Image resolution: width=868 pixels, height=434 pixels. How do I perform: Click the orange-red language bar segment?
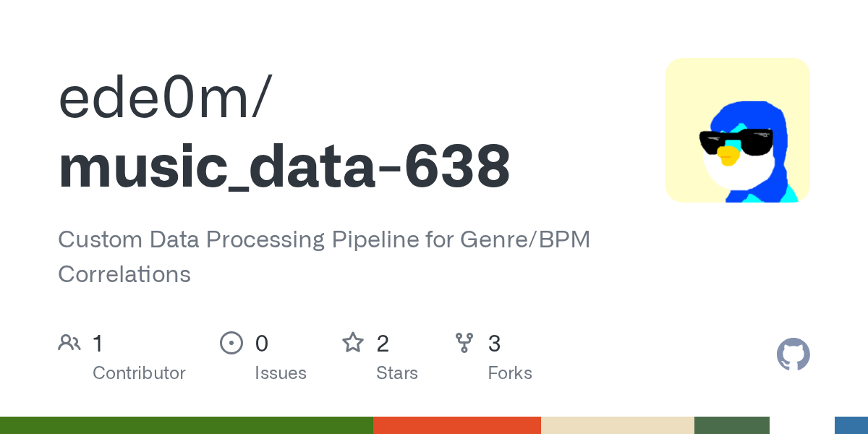click(456, 425)
